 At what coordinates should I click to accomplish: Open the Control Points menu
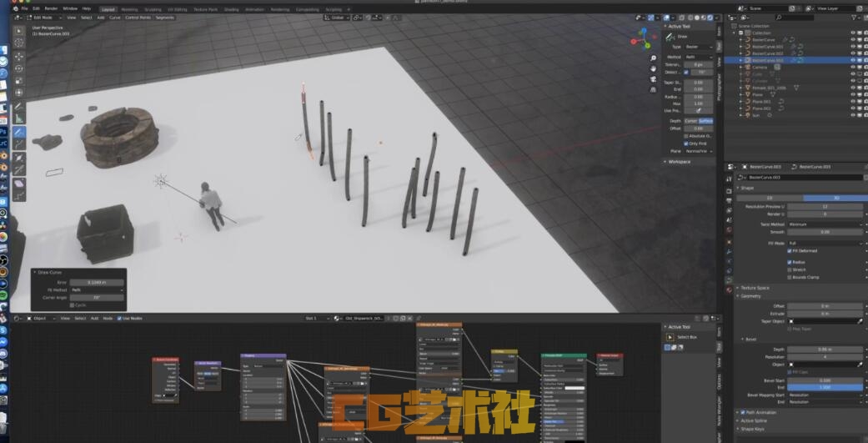(x=138, y=18)
